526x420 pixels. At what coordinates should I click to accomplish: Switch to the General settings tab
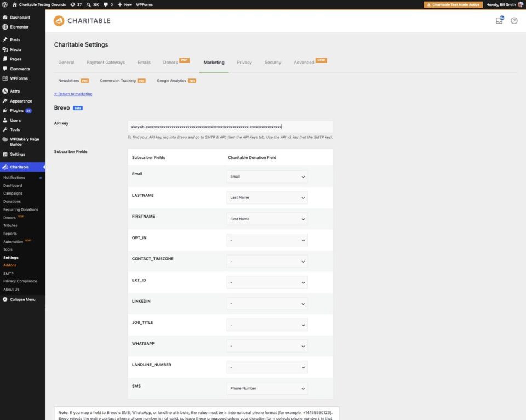[66, 63]
